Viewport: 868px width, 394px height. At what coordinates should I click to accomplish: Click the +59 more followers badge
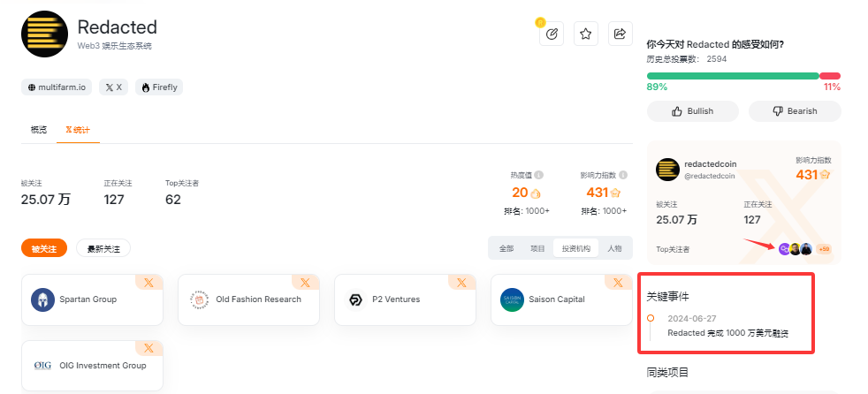point(824,249)
